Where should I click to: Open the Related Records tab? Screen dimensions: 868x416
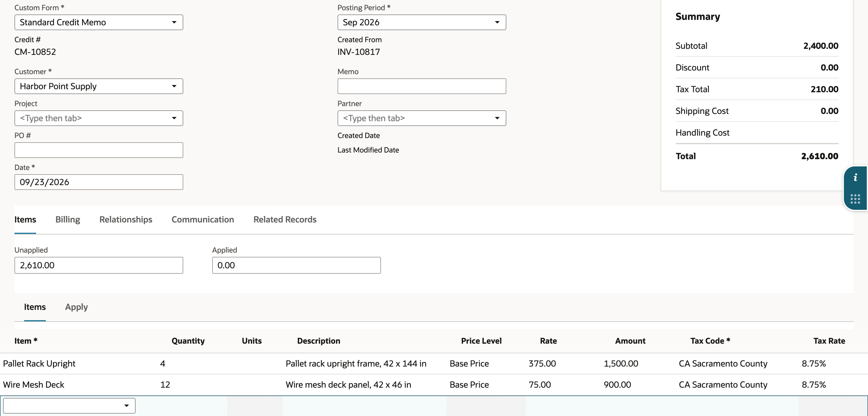coord(285,219)
